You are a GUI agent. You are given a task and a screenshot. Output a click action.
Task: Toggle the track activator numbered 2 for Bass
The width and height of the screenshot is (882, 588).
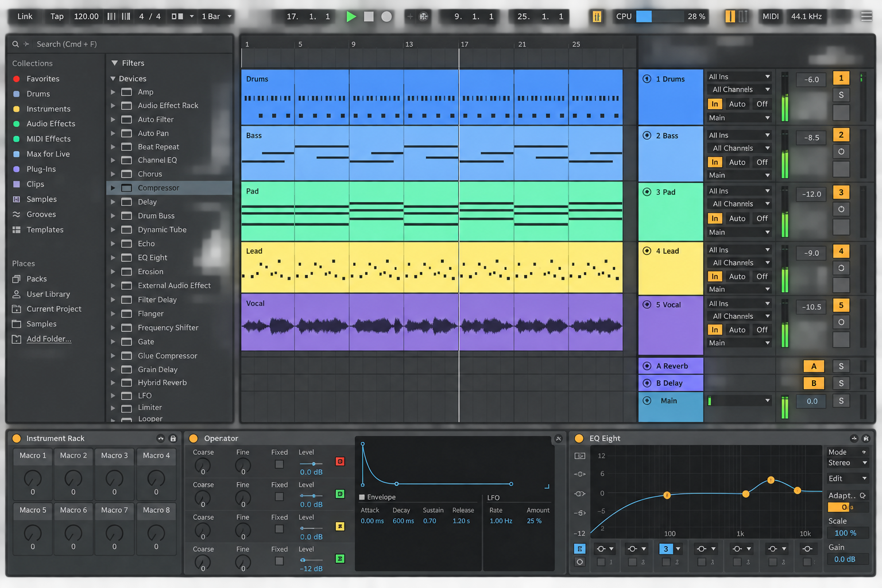click(x=841, y=135)
